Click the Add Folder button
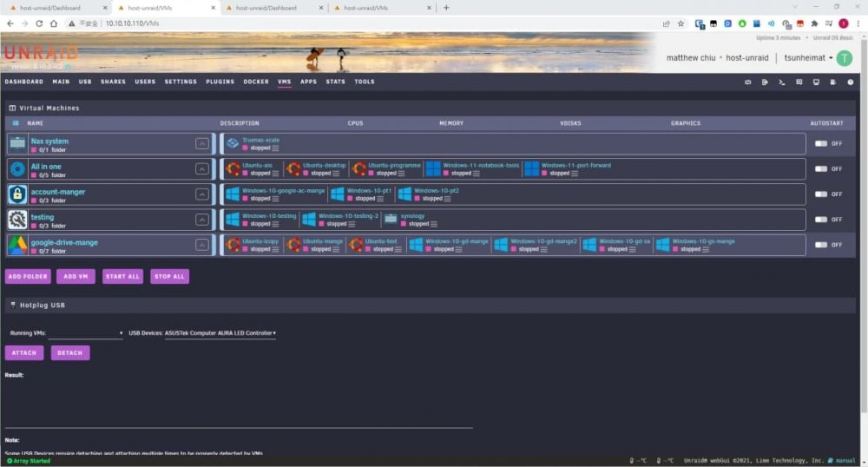Image resolution: width=868 pixels, height=467 pixels. tap(28, 276)
